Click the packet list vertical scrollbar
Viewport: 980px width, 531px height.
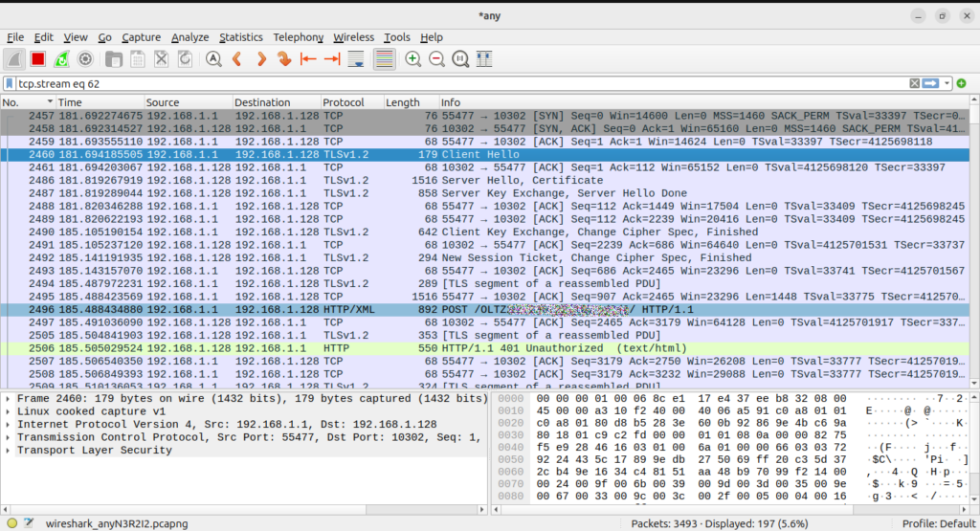point(974,241)
